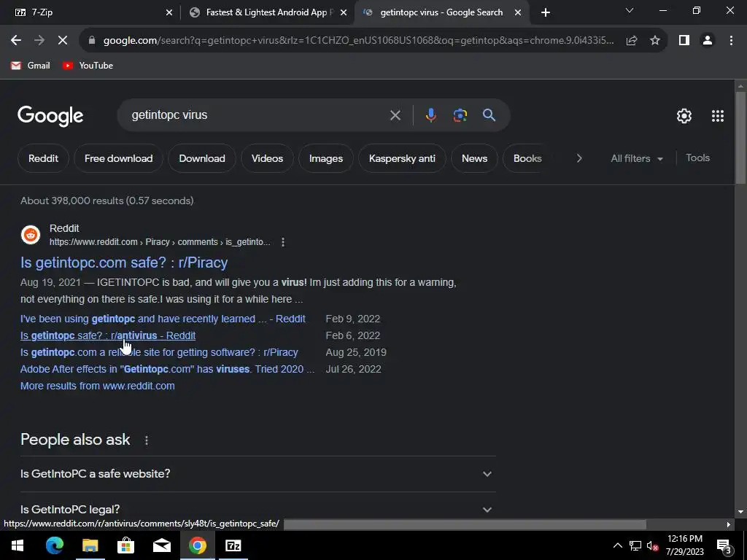Viewport: 747px width, 560px height.
Task: Click the vertical page scrollbar thumb
Action: click(x=740, y=137)
